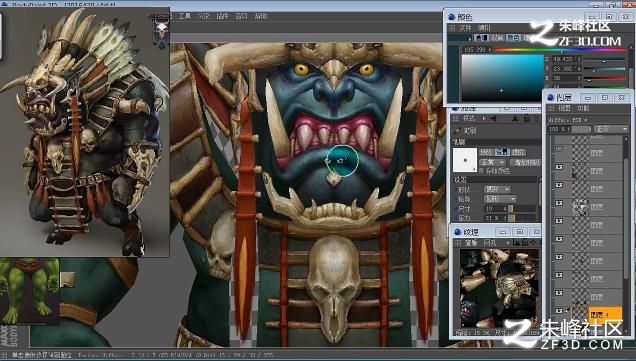Screen dimensions: 636x361
Task: Open the 功能 menu in the 图层 panel
Action: pyautogui.click(x=583, y=108)
